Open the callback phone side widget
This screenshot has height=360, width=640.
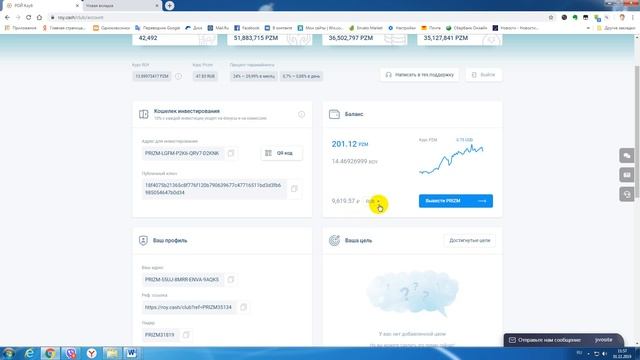tap(627, 194)
